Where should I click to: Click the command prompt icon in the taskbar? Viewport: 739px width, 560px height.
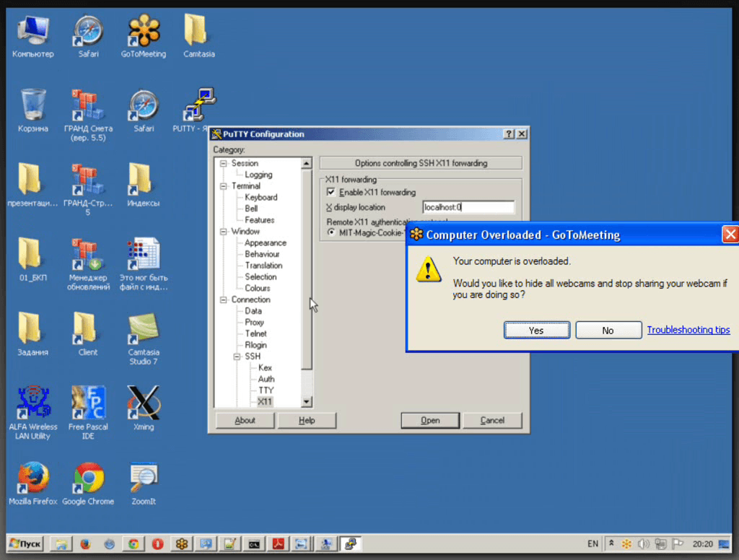click(x=254, y=544)
